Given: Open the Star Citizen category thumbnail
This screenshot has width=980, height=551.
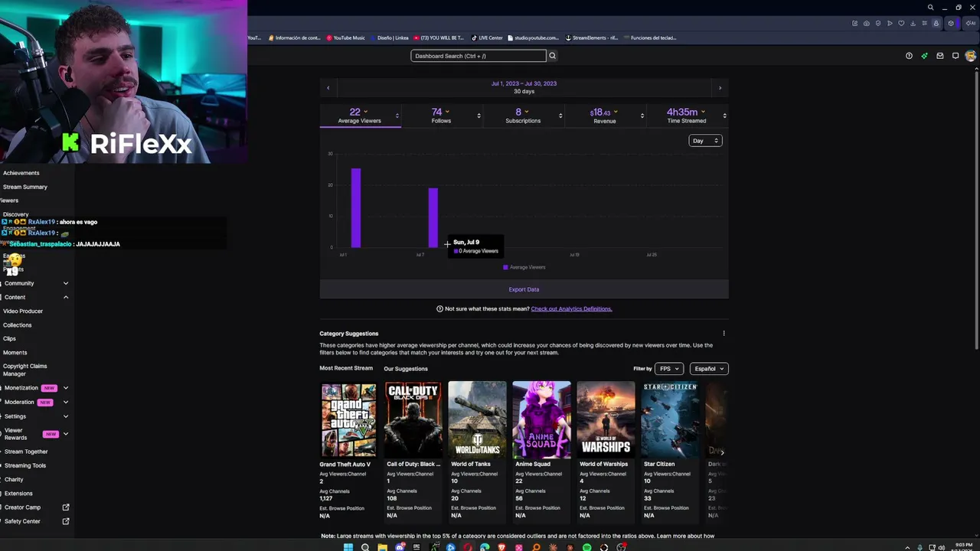Looking at the screenshot, I should [x=670, y=419].
